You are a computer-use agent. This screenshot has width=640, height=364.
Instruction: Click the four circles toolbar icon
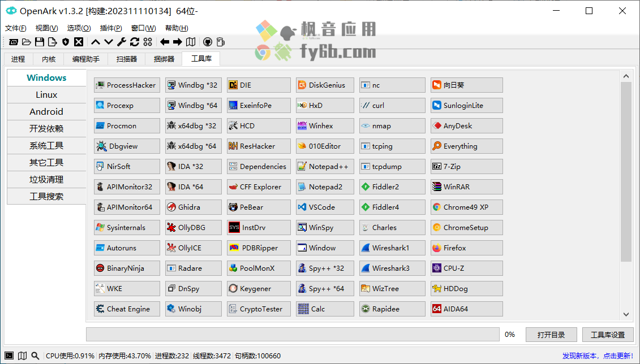(x=148, y=42)
